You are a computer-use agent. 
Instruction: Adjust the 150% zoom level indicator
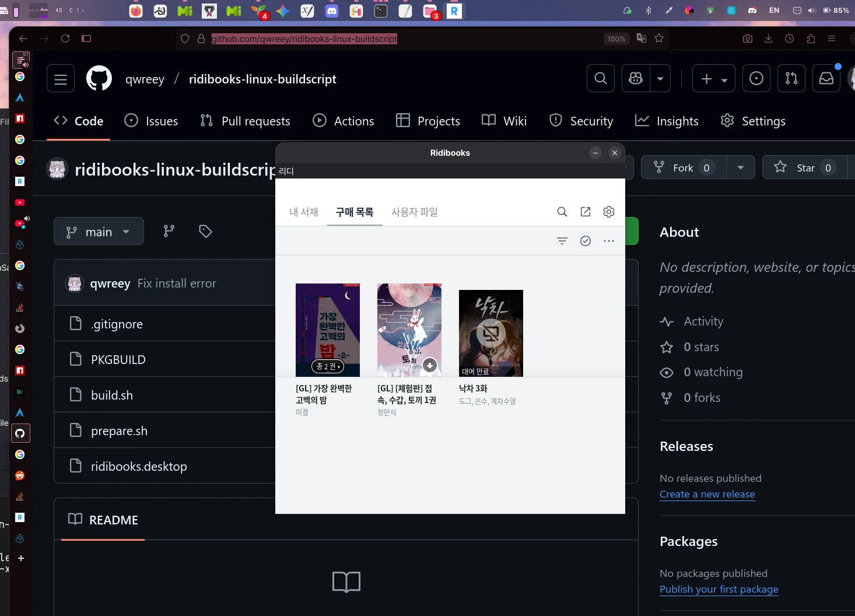[616, 39]
